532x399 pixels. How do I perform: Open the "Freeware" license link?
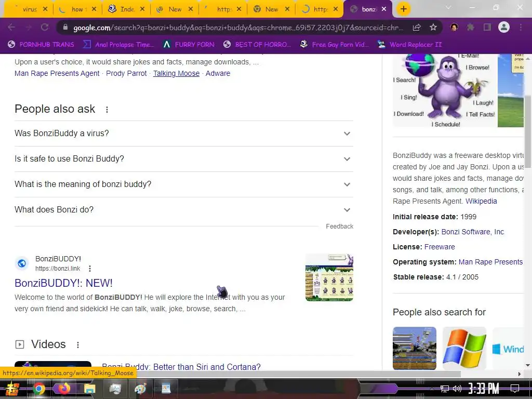(x=440, y=247)
